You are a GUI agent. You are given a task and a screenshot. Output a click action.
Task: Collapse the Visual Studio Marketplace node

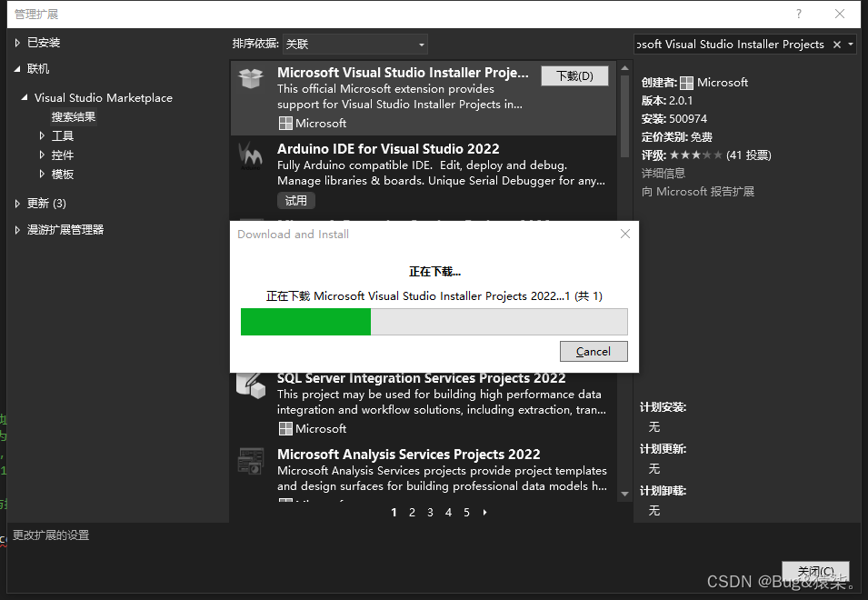25,97
